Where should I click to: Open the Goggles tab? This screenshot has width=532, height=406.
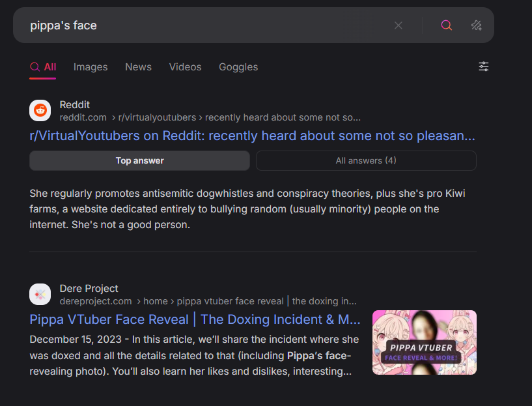pos(238,67)
